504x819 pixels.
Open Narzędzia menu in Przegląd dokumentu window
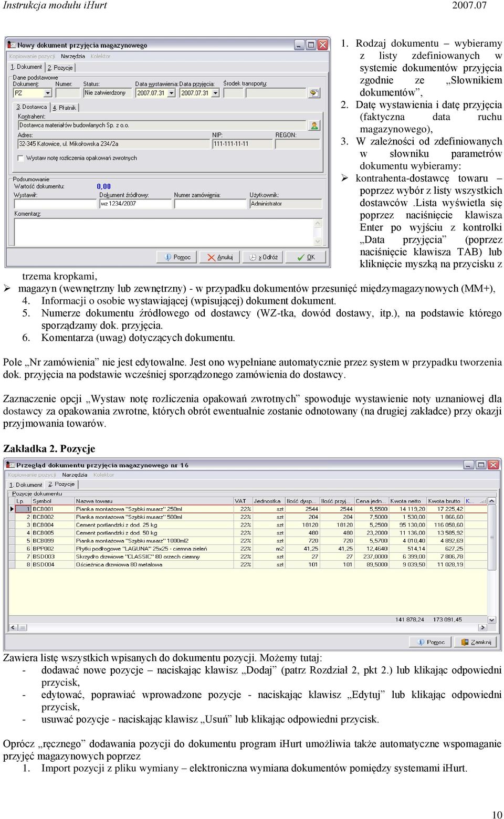click(x=75, y=475)
